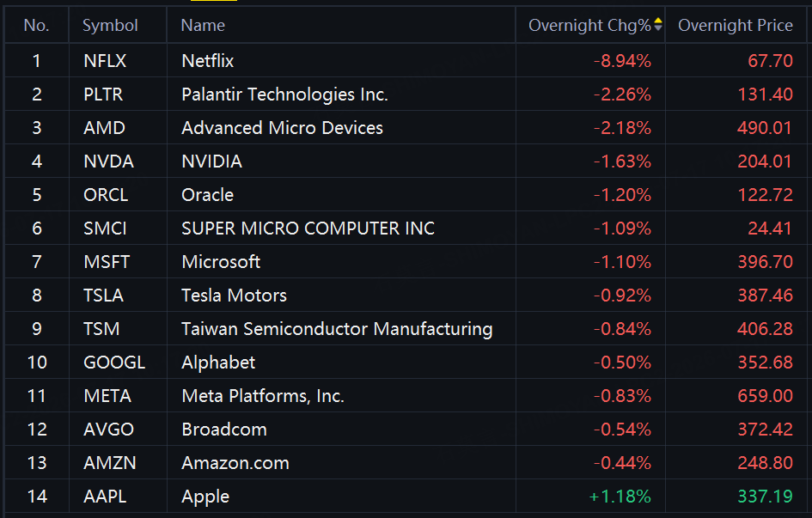Click Netflix overnight price 67.70

pos(770,60)
